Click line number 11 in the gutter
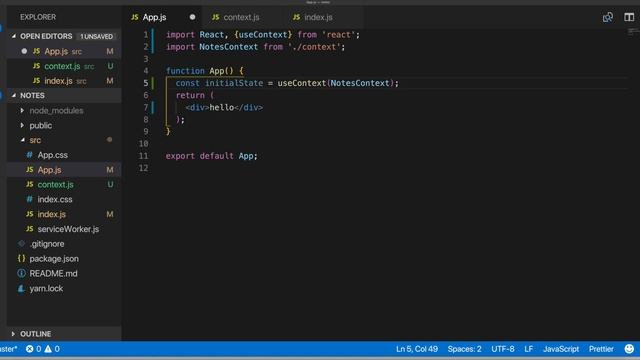This screenshot has width=640, height=360. pos(143,156)
